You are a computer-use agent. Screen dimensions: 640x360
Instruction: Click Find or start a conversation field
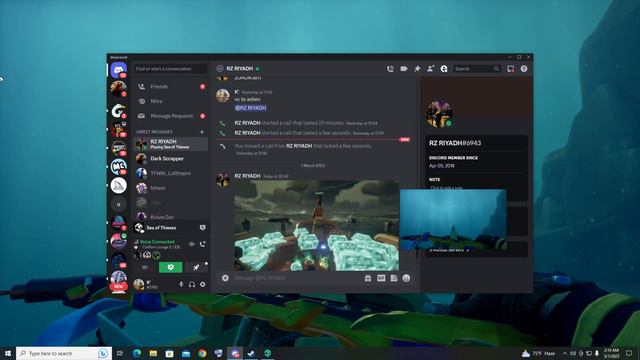pos(170,69)
